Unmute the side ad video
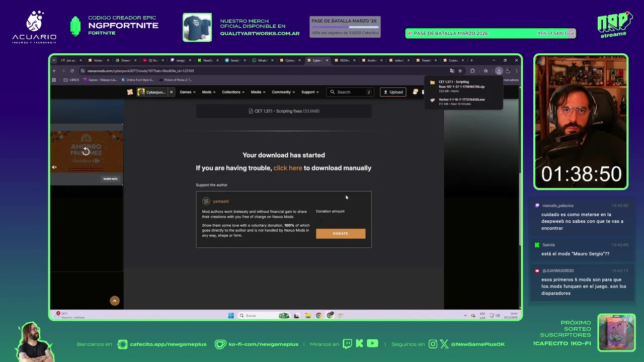 [55, 167]
